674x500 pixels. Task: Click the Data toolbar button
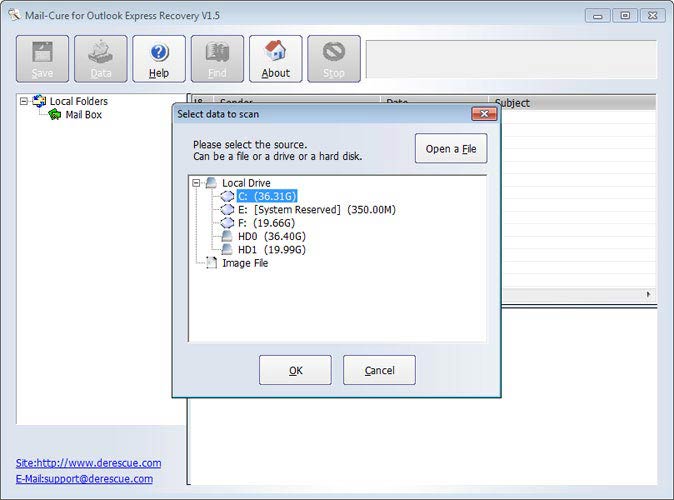101,59
